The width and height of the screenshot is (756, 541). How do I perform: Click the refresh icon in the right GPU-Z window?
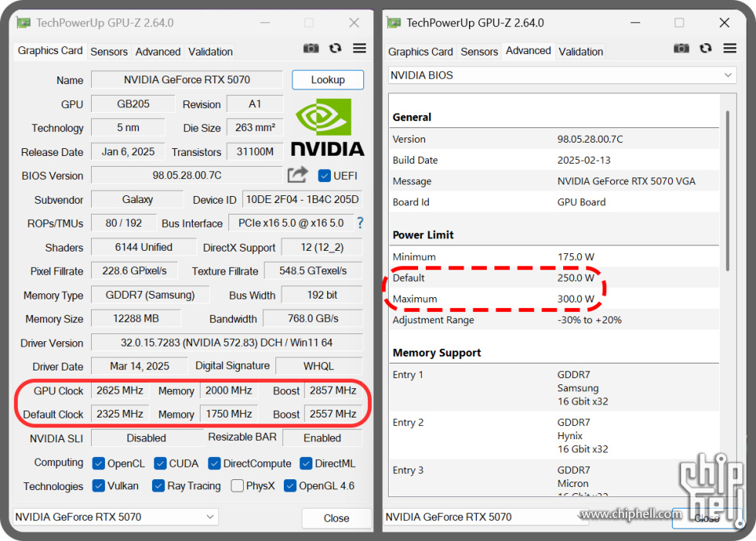coord(705,48)
